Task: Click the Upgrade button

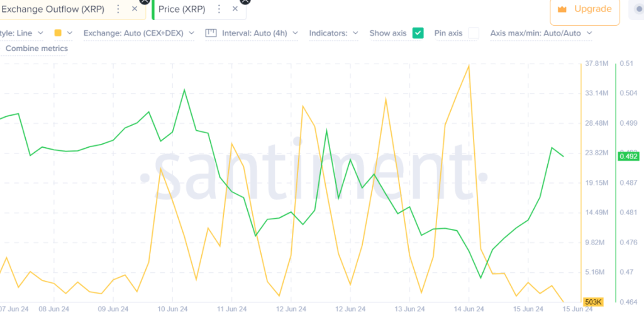Action: [584, 9]
